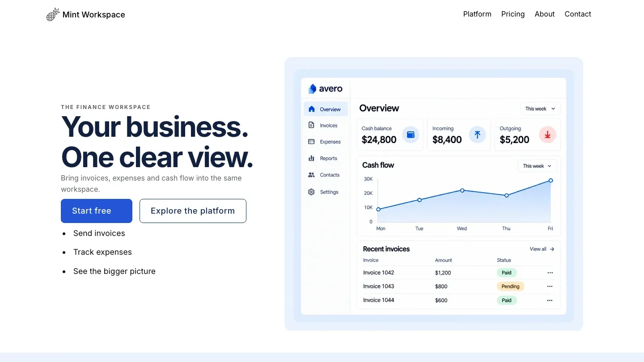This screenshot has height=362, width=644.
Task: Select the Wed data point on the chart
Action: click(x=462, y=190)
